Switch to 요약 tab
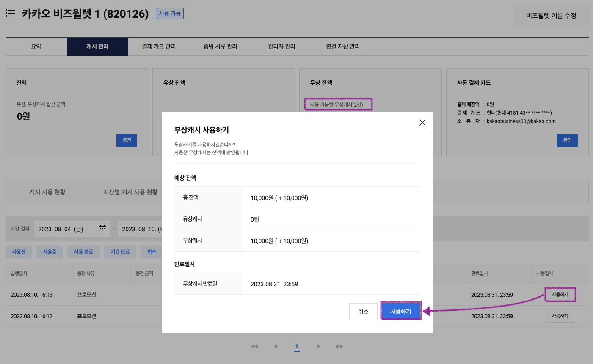 (36, 47)
